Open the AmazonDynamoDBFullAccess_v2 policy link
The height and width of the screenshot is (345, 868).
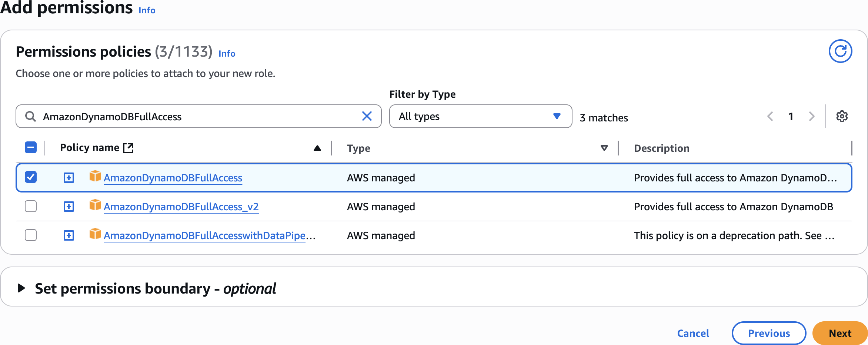[x=181, y=207]
